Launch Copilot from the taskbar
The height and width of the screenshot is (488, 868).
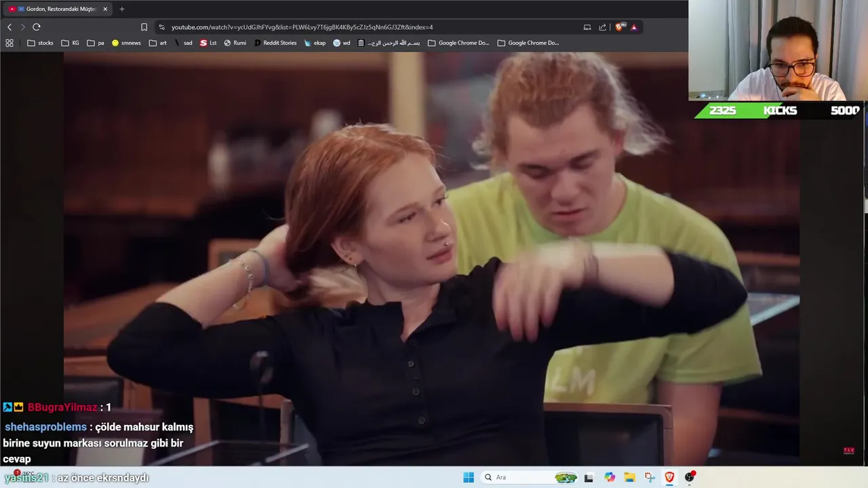[x=610, y=477]
